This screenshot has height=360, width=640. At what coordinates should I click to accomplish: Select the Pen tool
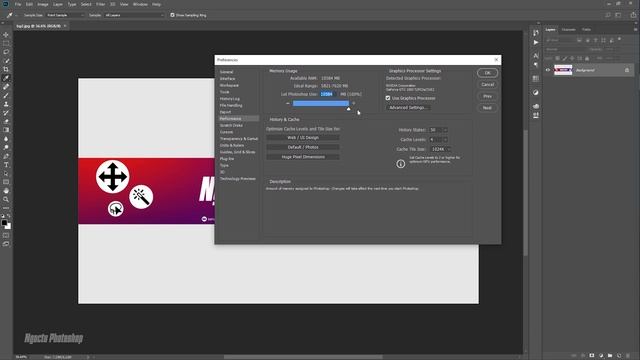pos(6,156)
